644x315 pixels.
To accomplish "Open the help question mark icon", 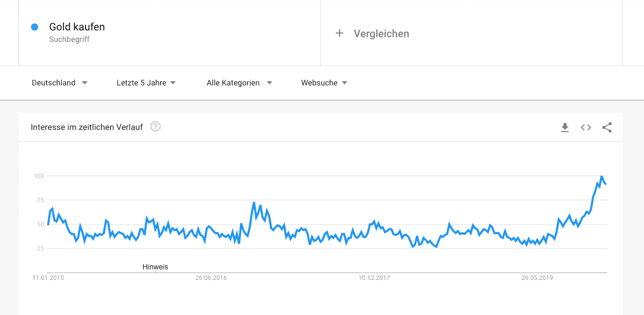I will tap(155, 126).
